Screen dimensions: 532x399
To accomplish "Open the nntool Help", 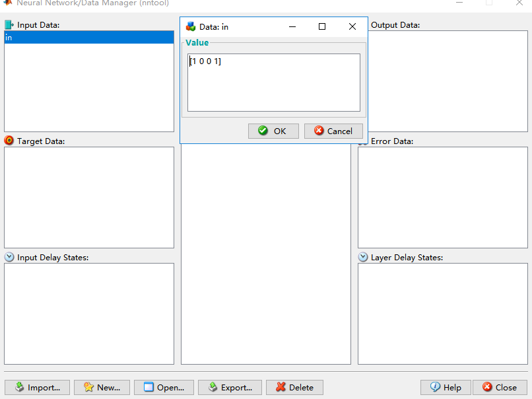I will point(446,387).
